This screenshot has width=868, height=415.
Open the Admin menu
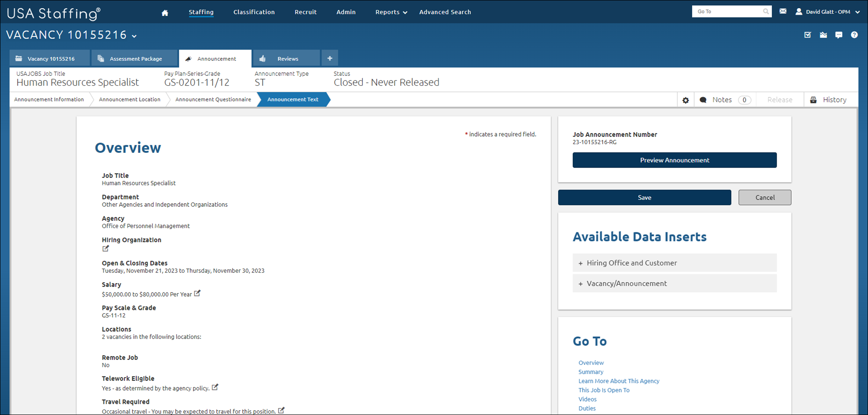click(x=346, y=12)
